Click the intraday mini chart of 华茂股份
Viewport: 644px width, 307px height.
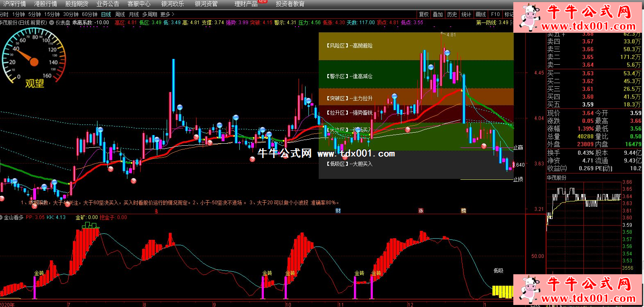coord(584,225)
